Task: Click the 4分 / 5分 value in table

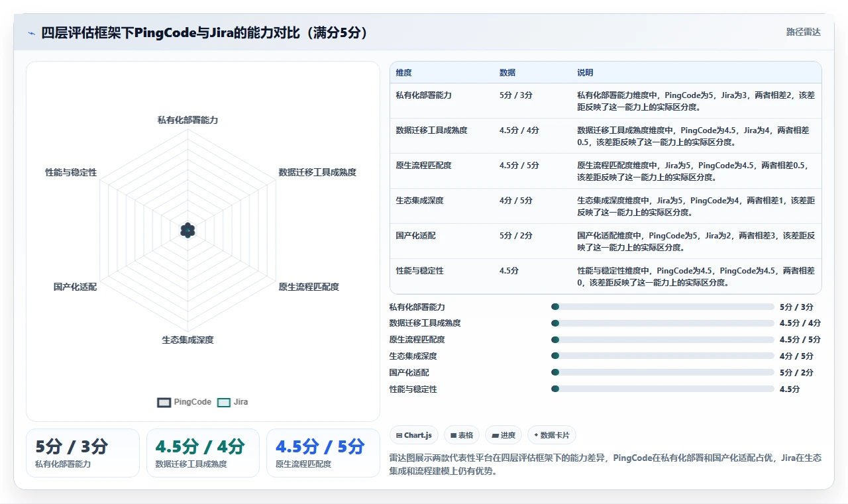Action: pos(515,200)
